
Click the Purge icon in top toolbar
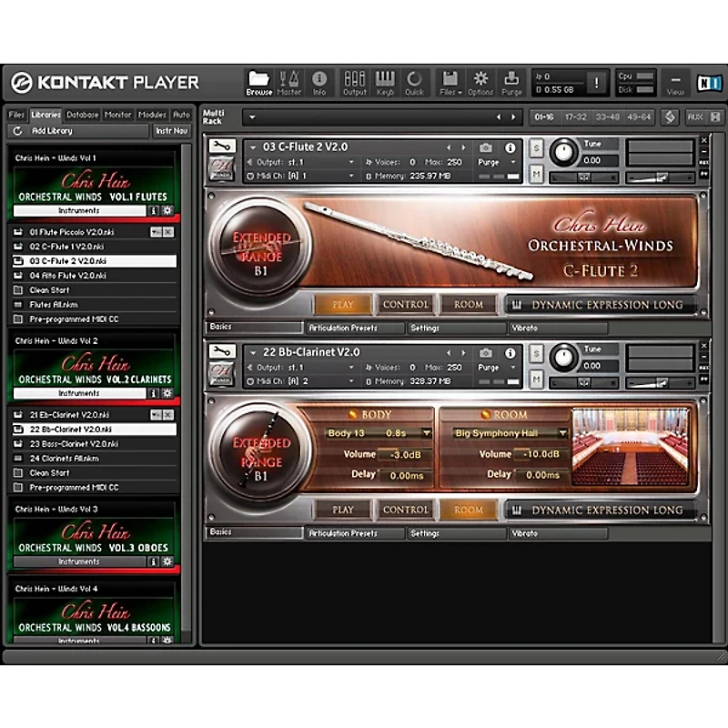[x=511, y=83]
